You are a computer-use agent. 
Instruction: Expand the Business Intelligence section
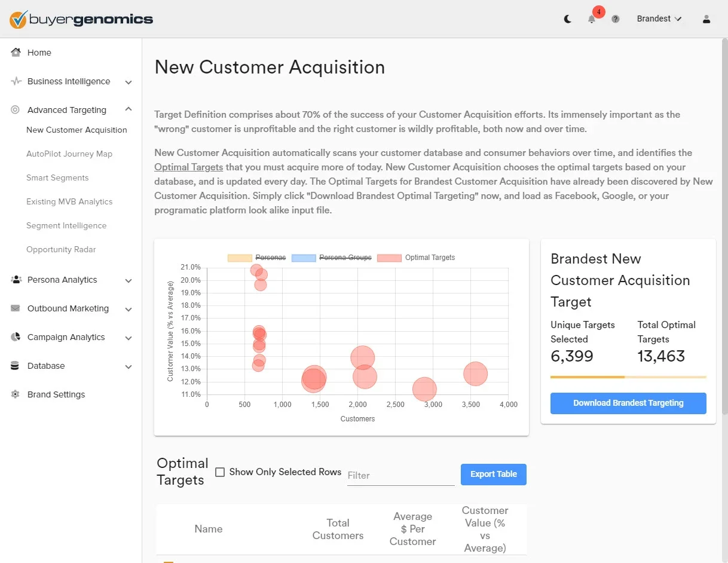129,82
